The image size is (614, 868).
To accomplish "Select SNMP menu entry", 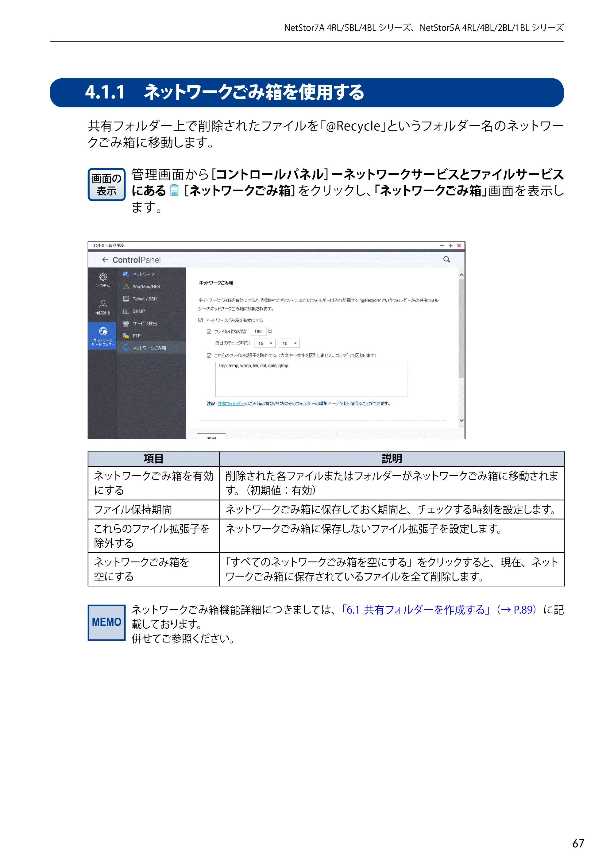I will coord(139,311).
